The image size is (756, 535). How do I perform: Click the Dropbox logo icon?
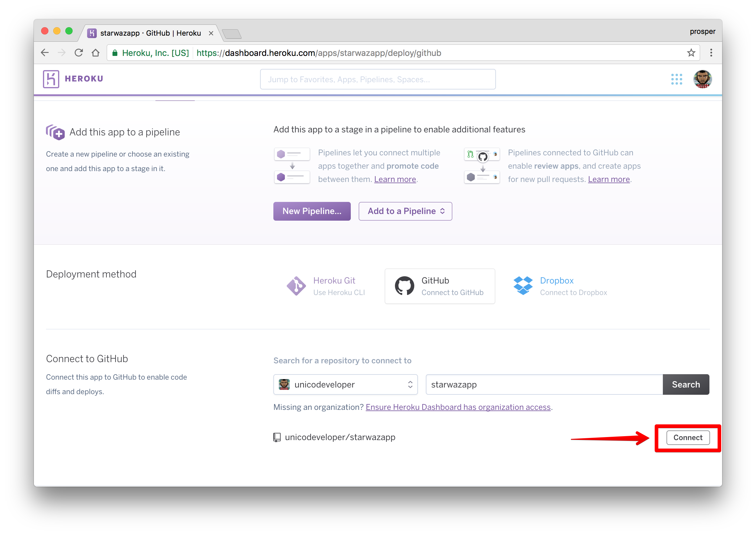523,286
